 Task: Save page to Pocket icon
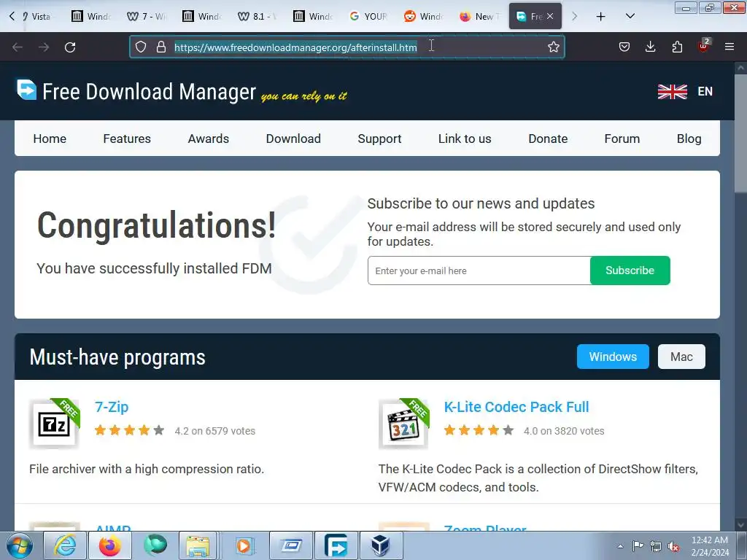tap(624, 47)
